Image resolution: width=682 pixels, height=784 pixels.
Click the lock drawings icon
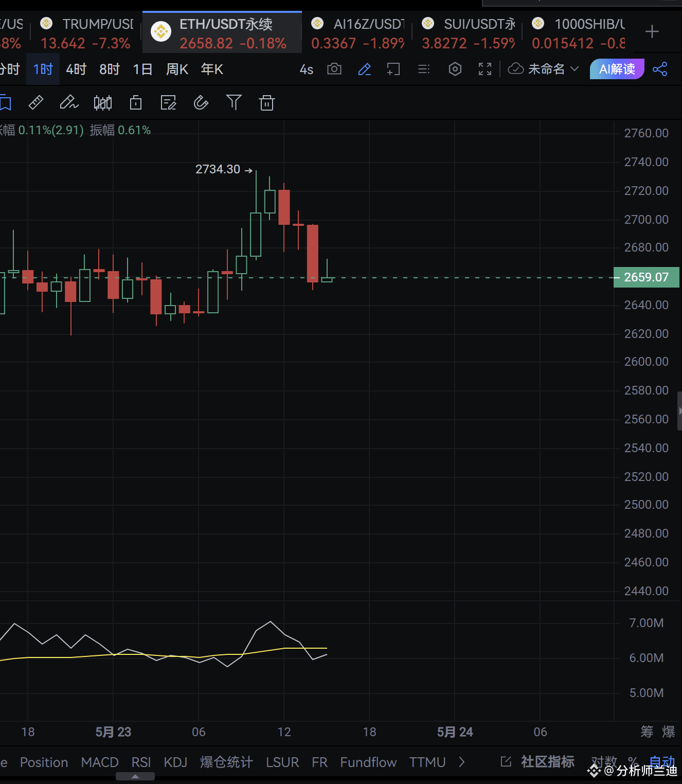136,103
